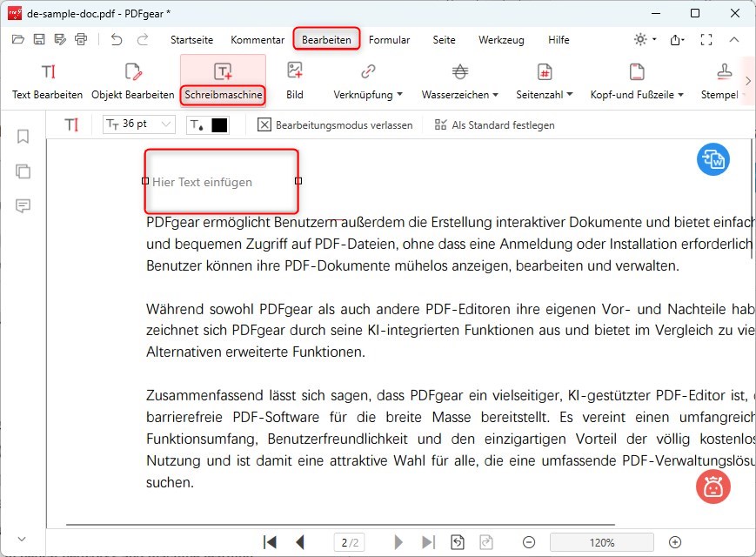
Task: Open the Hilfe tab
Action: 559,40
